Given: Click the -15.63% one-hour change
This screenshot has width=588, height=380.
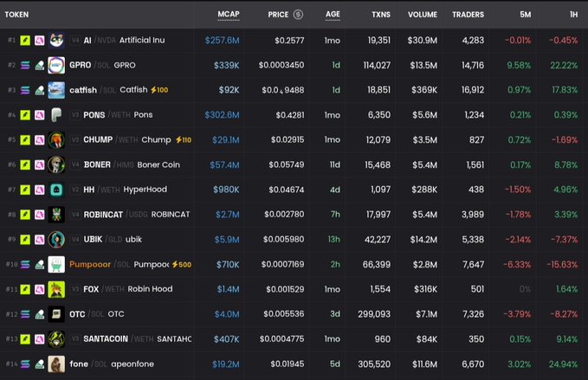Looking at the screenshot, I should click(x=562, y=265).
